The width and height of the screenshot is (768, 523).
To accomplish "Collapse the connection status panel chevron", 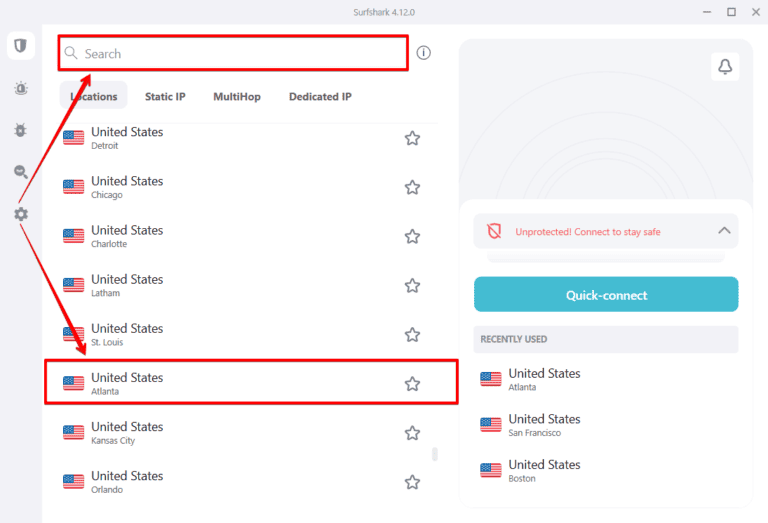I will coord(725,231).
